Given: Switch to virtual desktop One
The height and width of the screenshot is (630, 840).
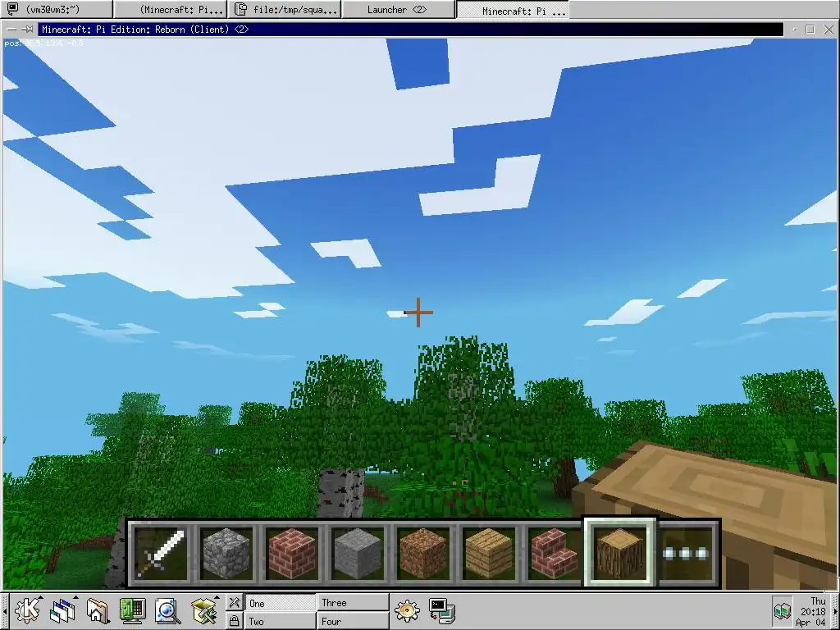Looking at the screenshot, I should (x=280, y=602).
